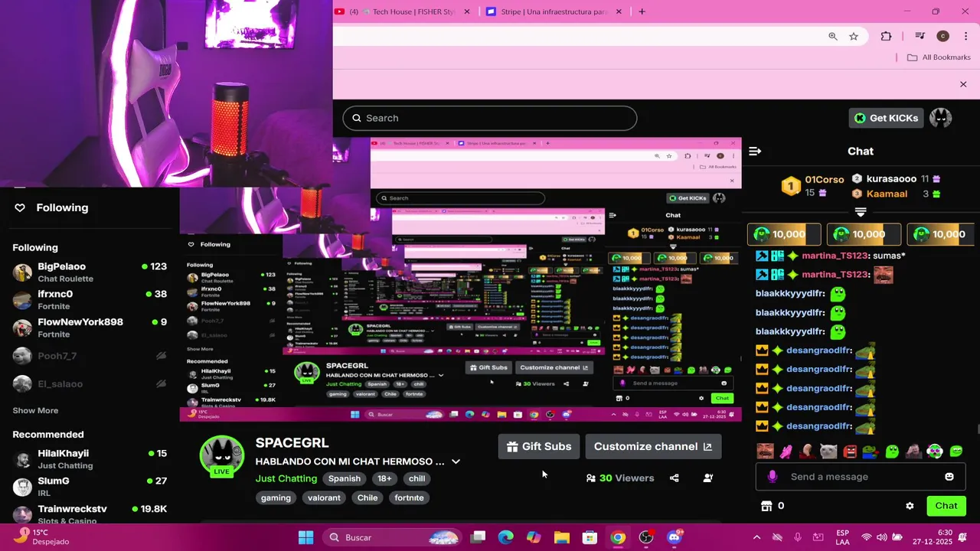Open Customize channel link
The width and height of the screenshot is (980, 551).
coord(653,447)
